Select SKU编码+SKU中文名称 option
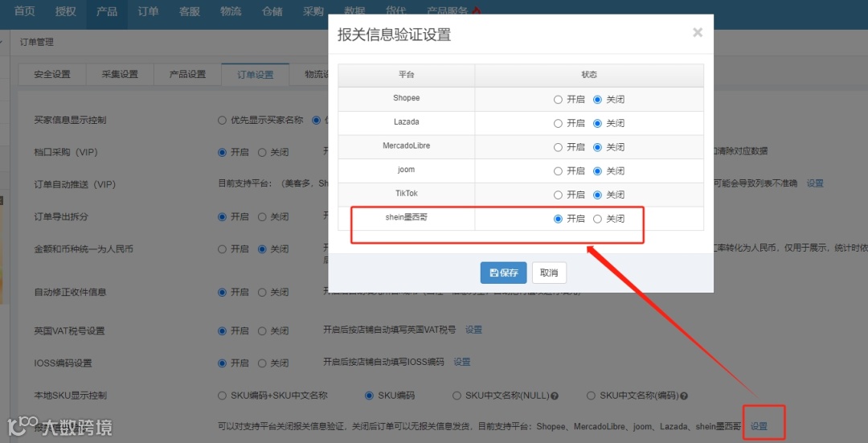 (x=222, y=396)
